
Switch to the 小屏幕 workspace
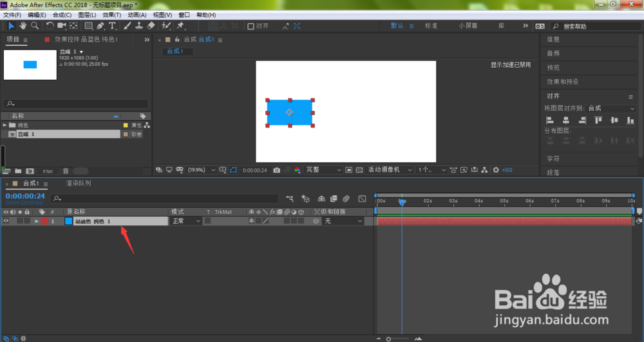[x=468, y=26]
